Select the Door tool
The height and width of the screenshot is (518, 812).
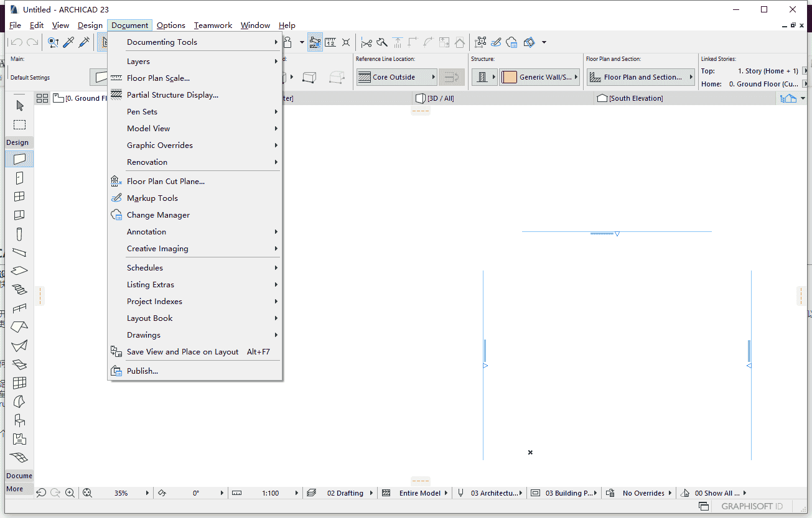(x=19, y=177)
